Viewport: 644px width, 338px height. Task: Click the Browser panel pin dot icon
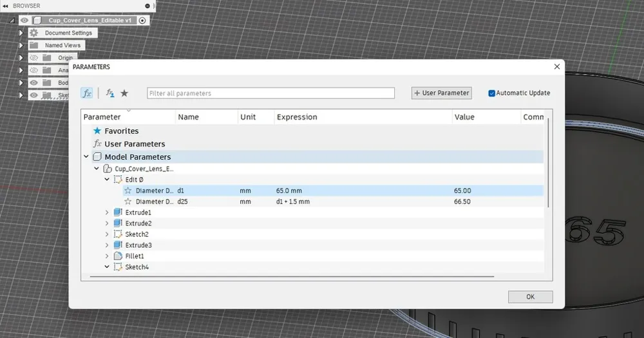click(x=147, y=6)
